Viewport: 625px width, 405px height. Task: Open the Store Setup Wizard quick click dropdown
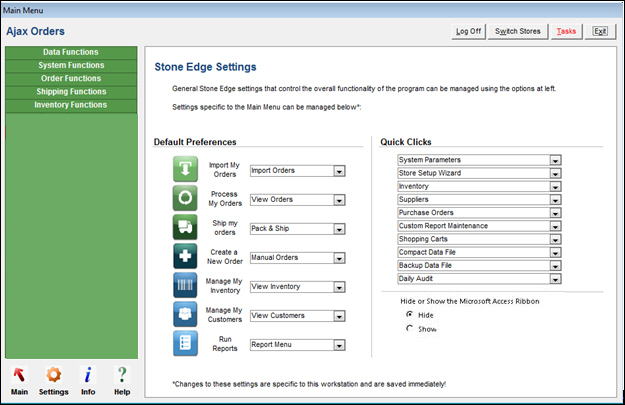(x=555, y=173)
